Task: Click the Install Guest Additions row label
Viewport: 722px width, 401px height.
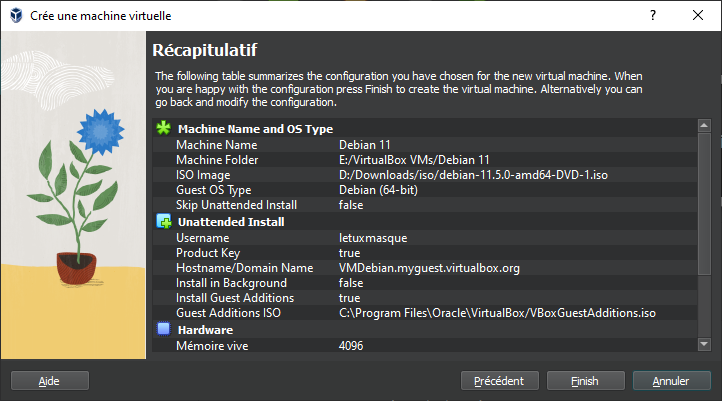Action: coord(235,298)
